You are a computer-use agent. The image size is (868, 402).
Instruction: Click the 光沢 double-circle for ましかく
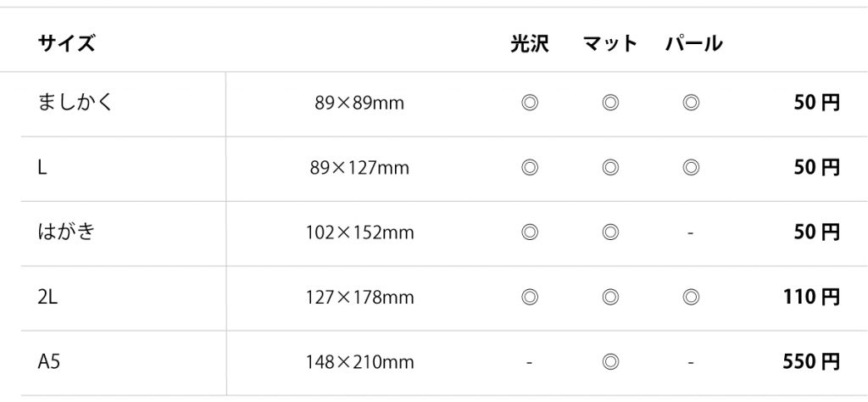coord(530,103)
